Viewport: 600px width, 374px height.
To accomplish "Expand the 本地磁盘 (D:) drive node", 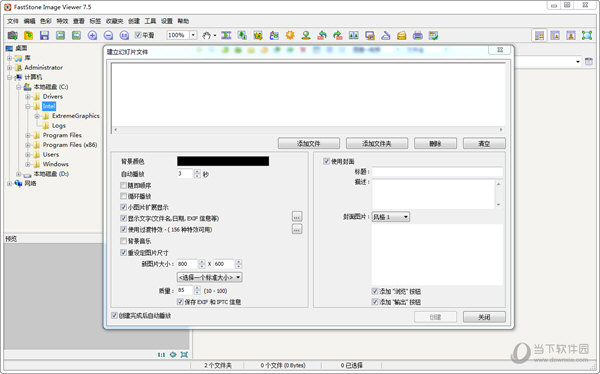I will [18, 174].
